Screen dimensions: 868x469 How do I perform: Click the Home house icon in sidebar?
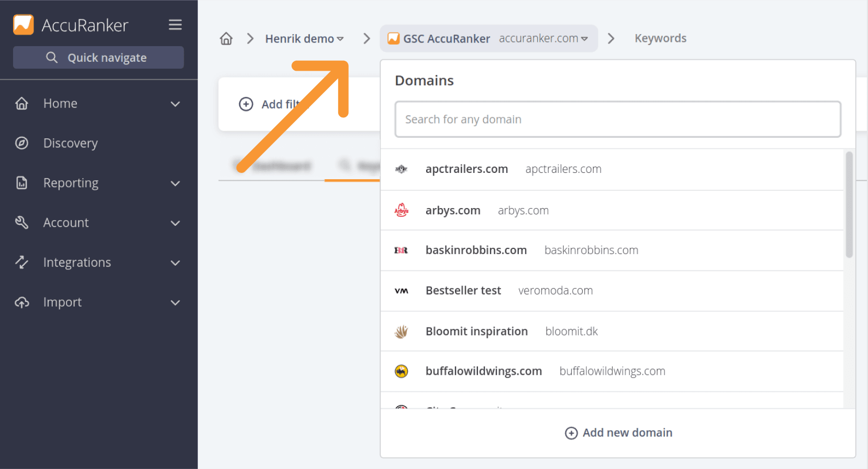point(21,103)
